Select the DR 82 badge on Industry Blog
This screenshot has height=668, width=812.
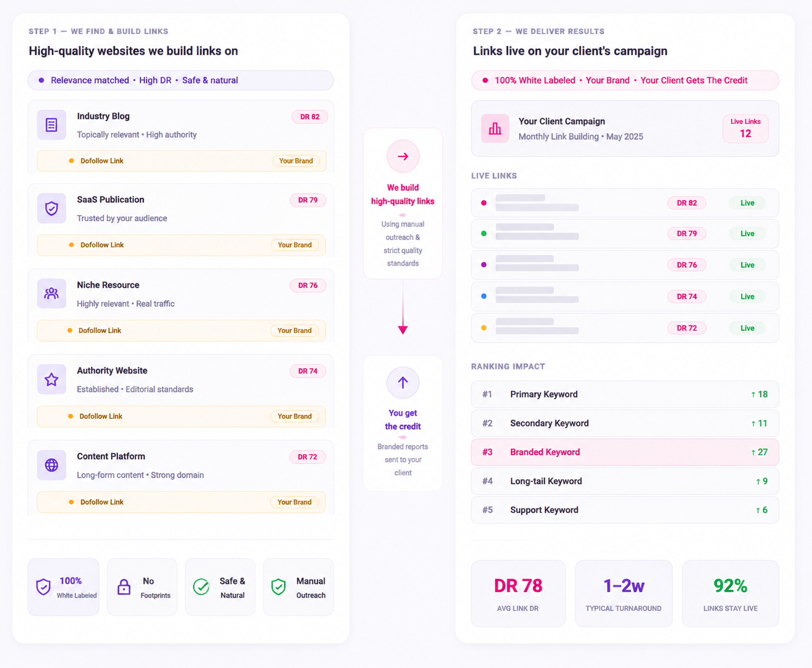[x=309, y=117]
